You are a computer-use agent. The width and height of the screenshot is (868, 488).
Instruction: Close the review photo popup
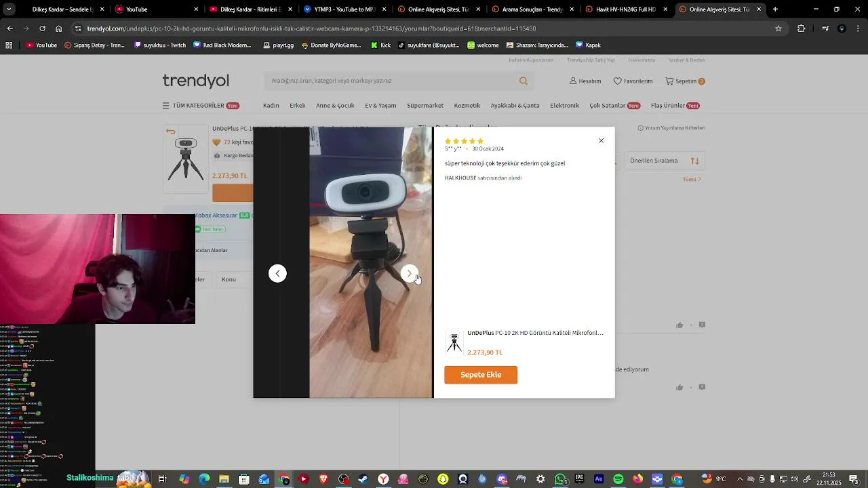(x=601, y=140)
